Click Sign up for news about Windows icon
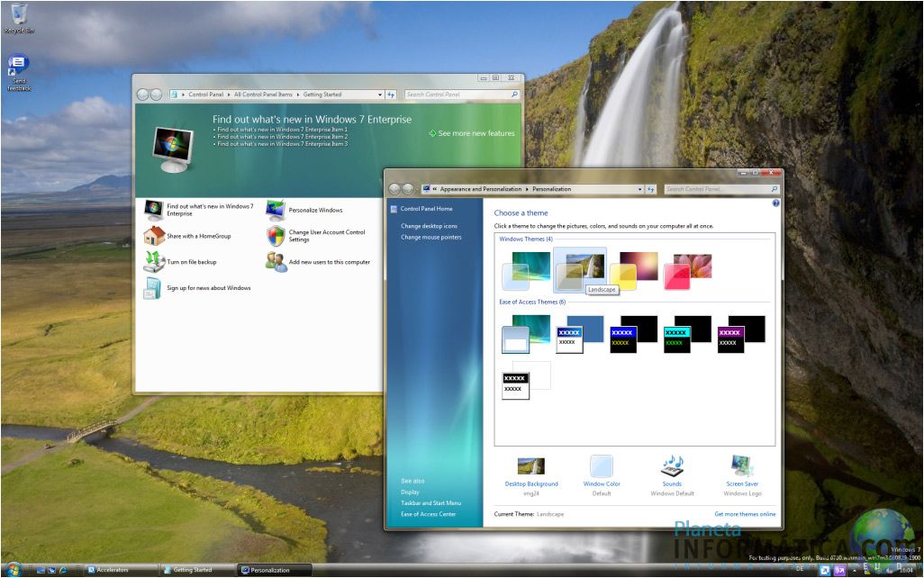The width and height of the screenshot is (924, 578). point(152,287)
